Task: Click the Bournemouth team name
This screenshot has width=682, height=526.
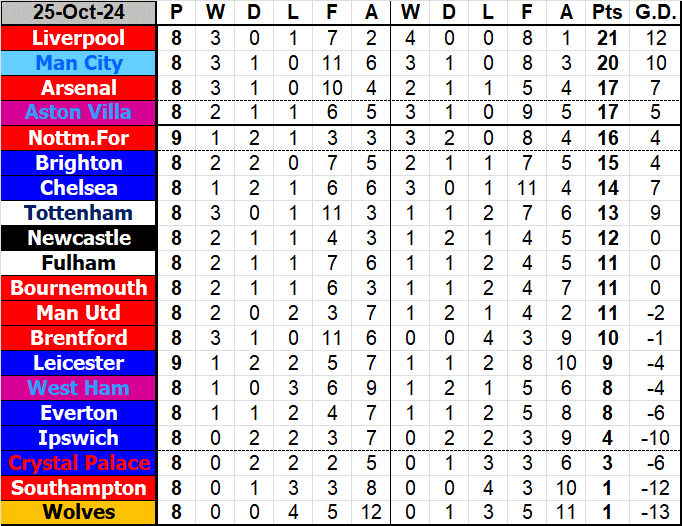Action: point(79,288)
